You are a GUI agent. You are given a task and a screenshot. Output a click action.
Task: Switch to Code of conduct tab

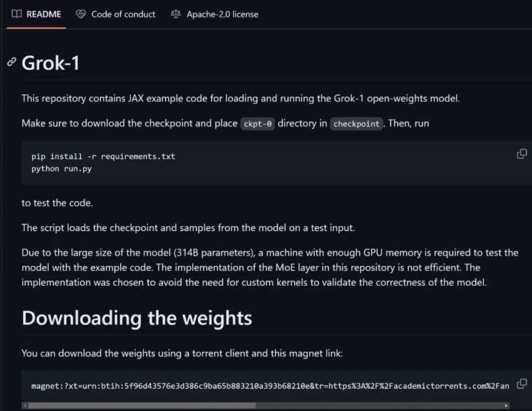[x=115, y=14]
